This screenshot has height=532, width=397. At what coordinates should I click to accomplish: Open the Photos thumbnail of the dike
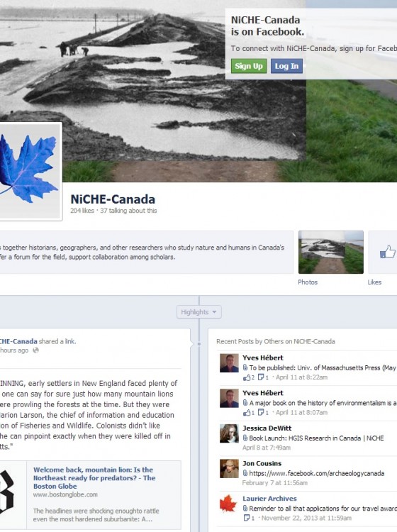pos(331,252)
